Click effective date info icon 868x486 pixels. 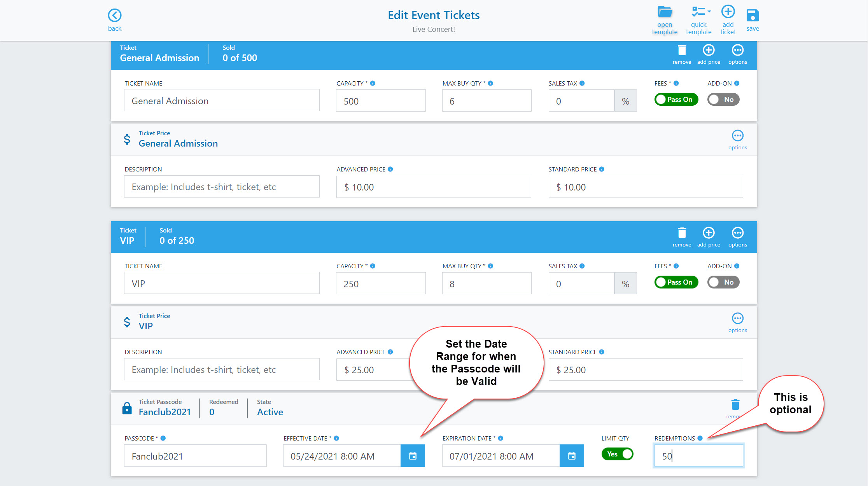(x=336, y=438)
